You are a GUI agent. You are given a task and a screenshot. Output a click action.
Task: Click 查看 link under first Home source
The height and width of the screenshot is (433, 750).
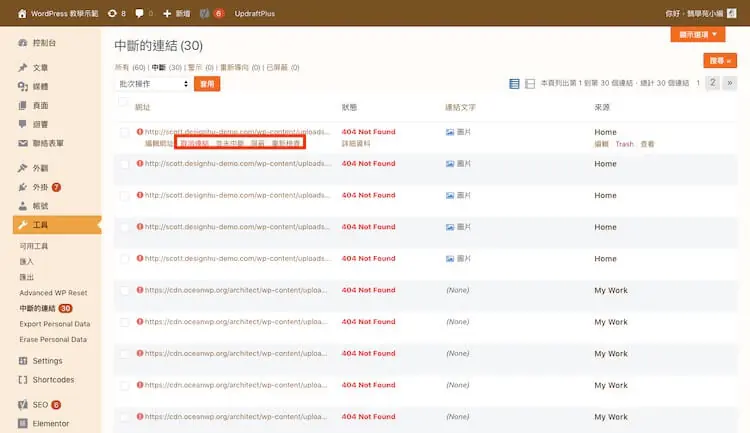pyautogui.click(x=647, y=144)
